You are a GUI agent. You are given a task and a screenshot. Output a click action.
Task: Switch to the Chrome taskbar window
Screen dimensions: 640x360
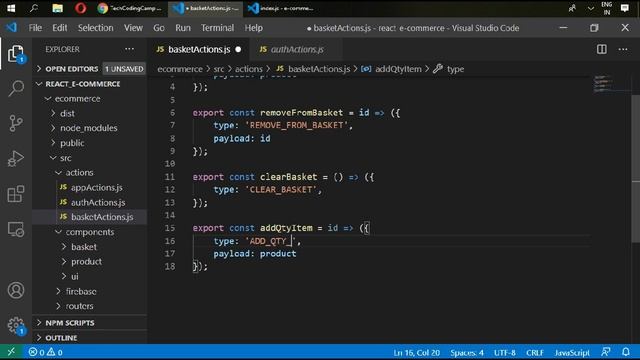pyautogui.click(x=130, y=8)
